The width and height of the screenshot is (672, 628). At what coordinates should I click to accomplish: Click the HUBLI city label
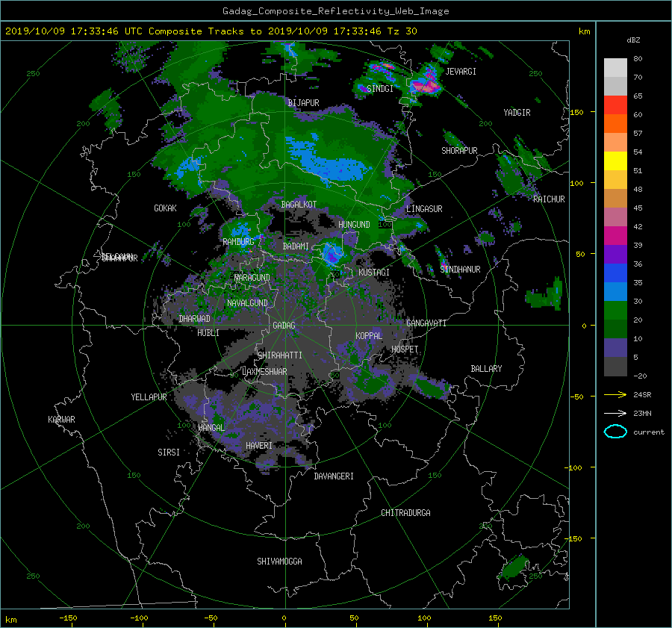(208, 333)
